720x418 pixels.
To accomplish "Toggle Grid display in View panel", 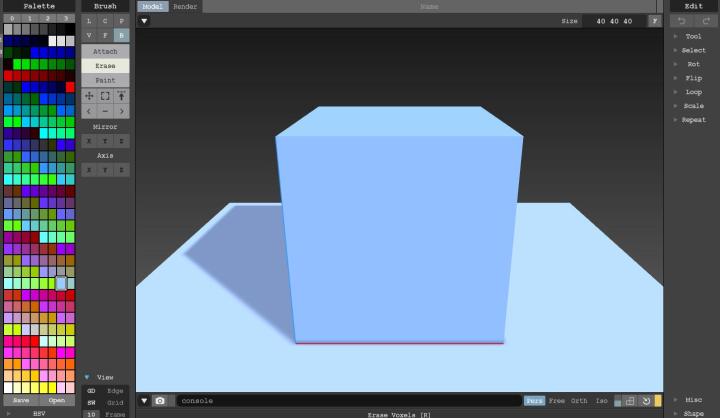I will click(x=115, y=403).
